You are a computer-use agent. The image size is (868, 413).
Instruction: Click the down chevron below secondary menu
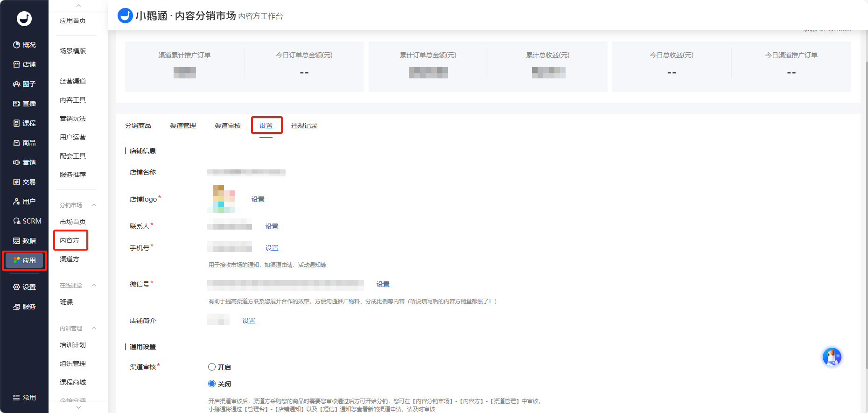78,407
